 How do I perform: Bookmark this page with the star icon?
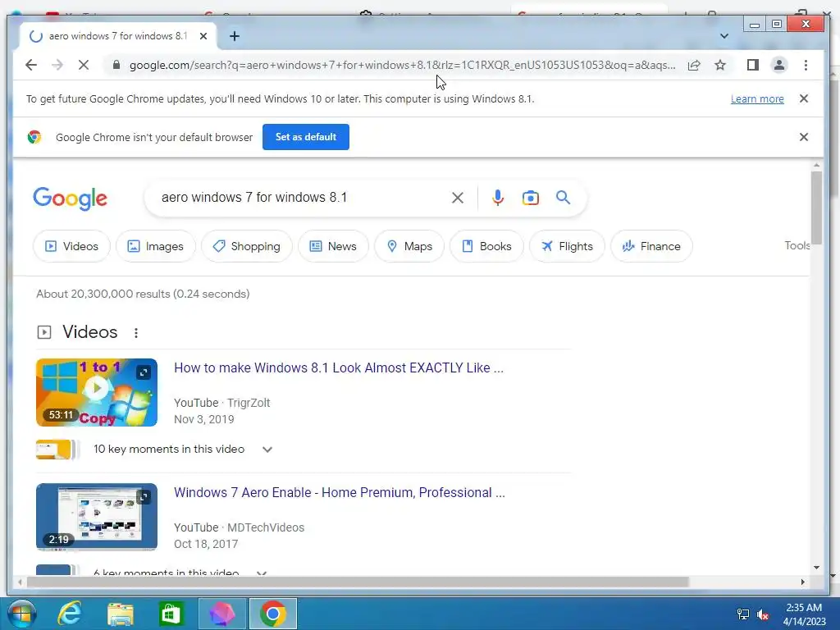click(x=720, y=65)
